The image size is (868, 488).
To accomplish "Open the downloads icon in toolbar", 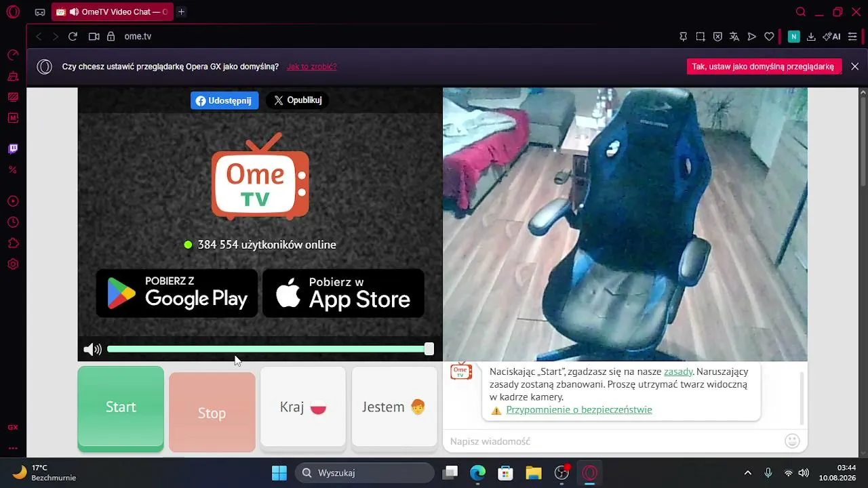I will (x=811, y=37).
